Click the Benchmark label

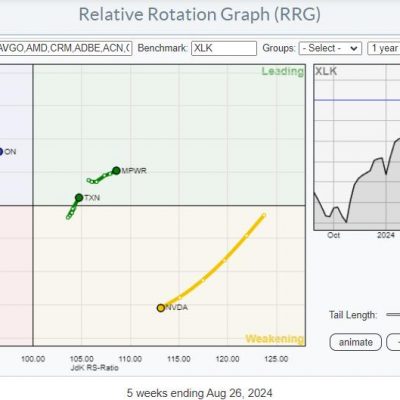[162, 48]
